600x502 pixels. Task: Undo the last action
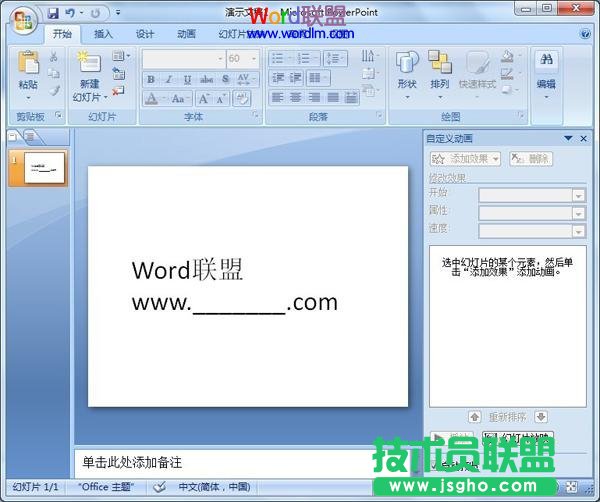(x=70, y=13)
